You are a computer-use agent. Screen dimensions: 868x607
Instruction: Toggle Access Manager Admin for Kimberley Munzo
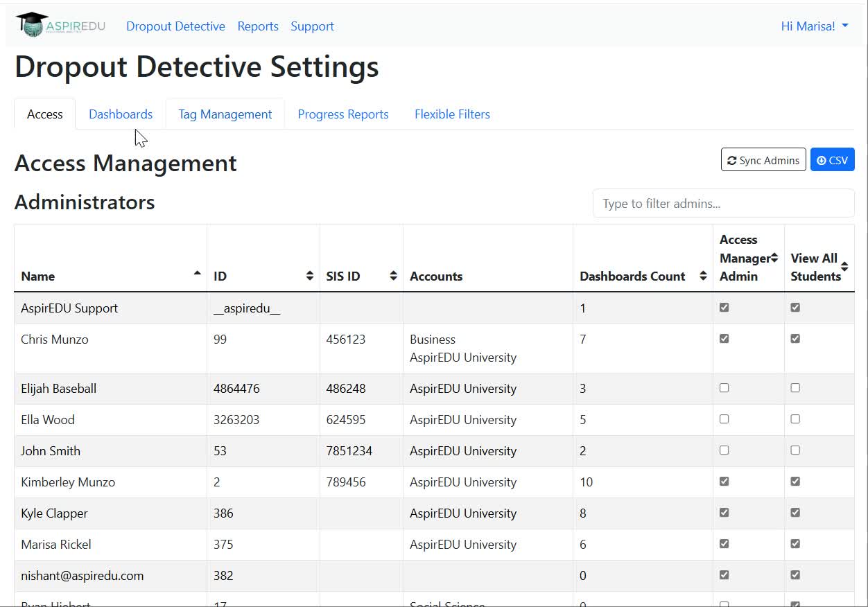[x=724, y=482]
